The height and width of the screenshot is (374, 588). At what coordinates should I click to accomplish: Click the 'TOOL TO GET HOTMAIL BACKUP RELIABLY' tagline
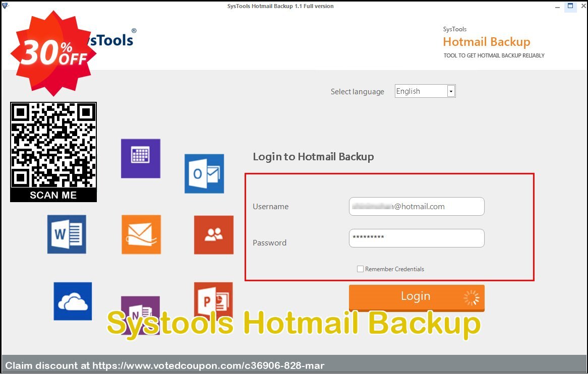494,55
